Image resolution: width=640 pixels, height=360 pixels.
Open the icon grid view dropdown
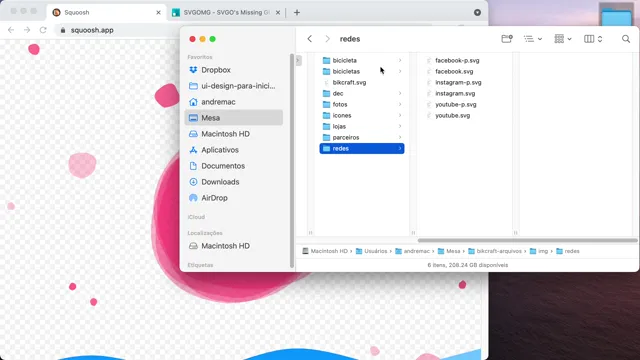pos(563,39)
